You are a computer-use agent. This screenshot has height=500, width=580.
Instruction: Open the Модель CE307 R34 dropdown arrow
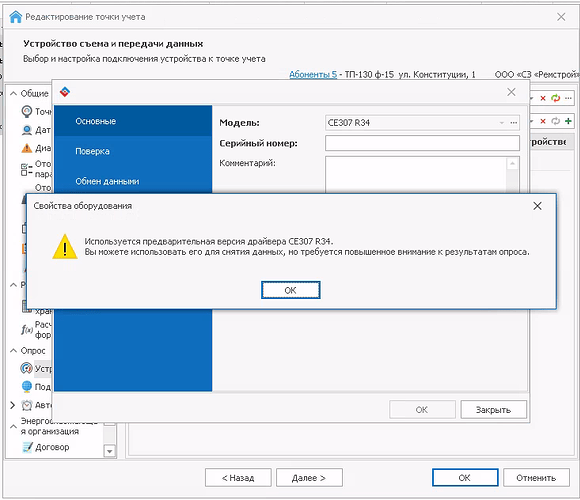tap(502, 123)
